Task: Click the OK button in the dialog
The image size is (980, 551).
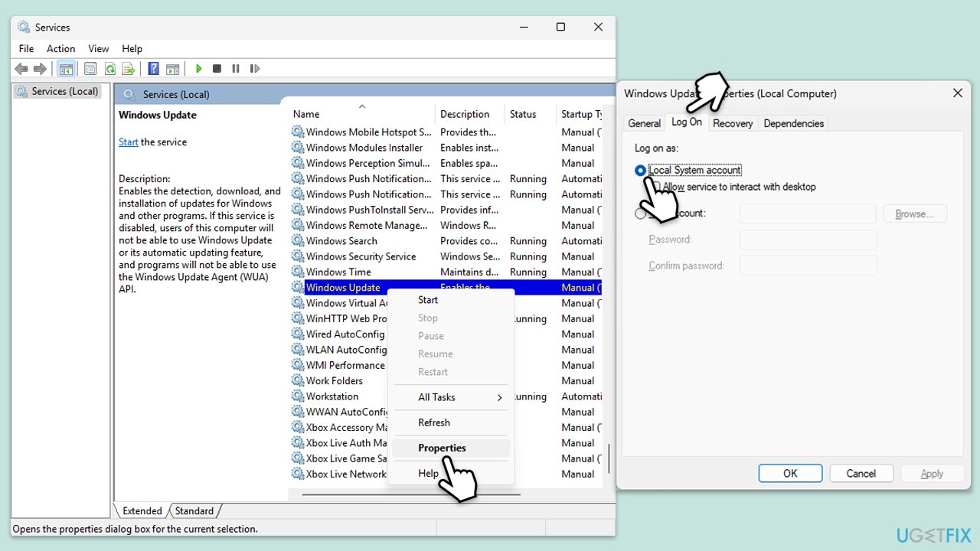Action: point(790,474)
